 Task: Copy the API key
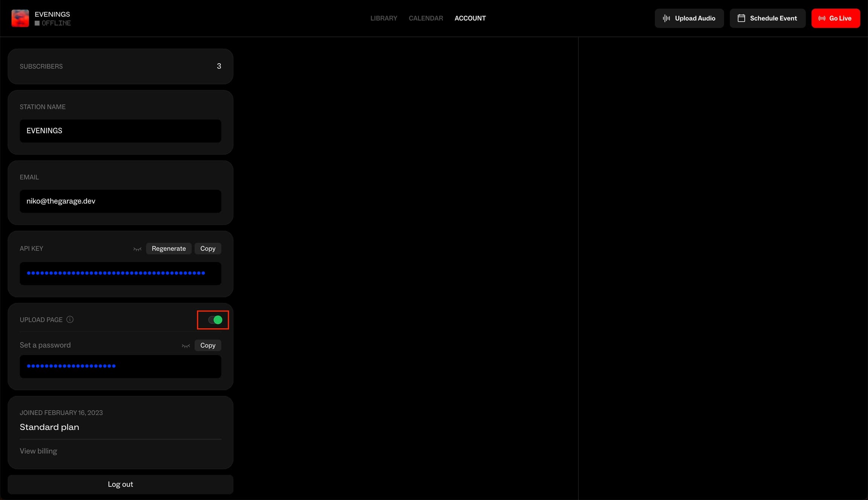point(208,248)
